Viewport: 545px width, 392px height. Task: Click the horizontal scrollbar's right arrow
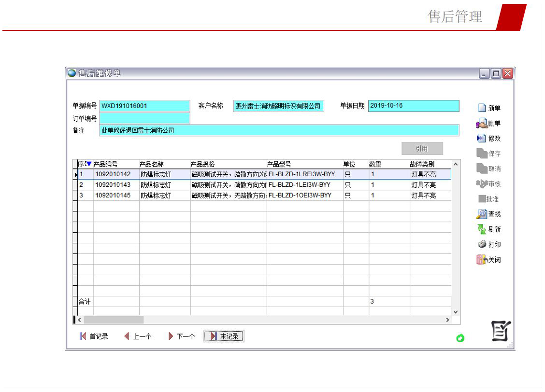tap(447, 320)
